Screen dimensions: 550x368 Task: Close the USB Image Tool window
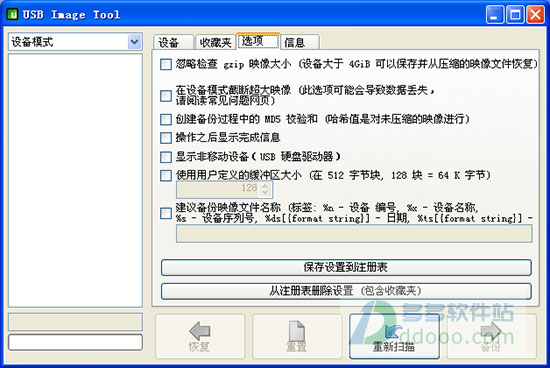click(535, 15)
